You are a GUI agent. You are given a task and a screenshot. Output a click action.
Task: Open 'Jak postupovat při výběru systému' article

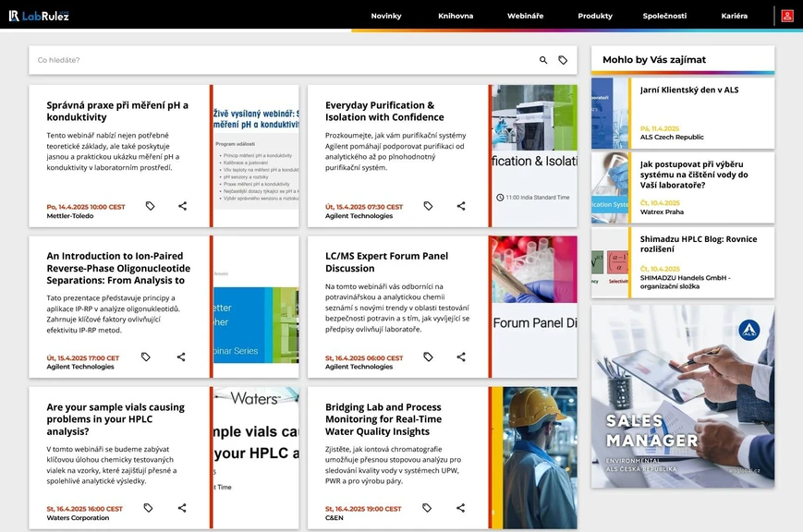(x=694, y=175)
